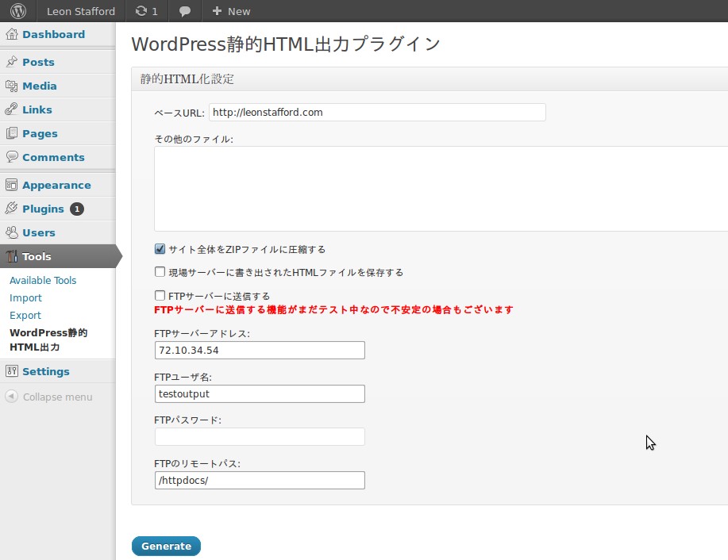Click the Posts pushpin icon
This screenshot has width=728, height=560.
tap(12, 62)
